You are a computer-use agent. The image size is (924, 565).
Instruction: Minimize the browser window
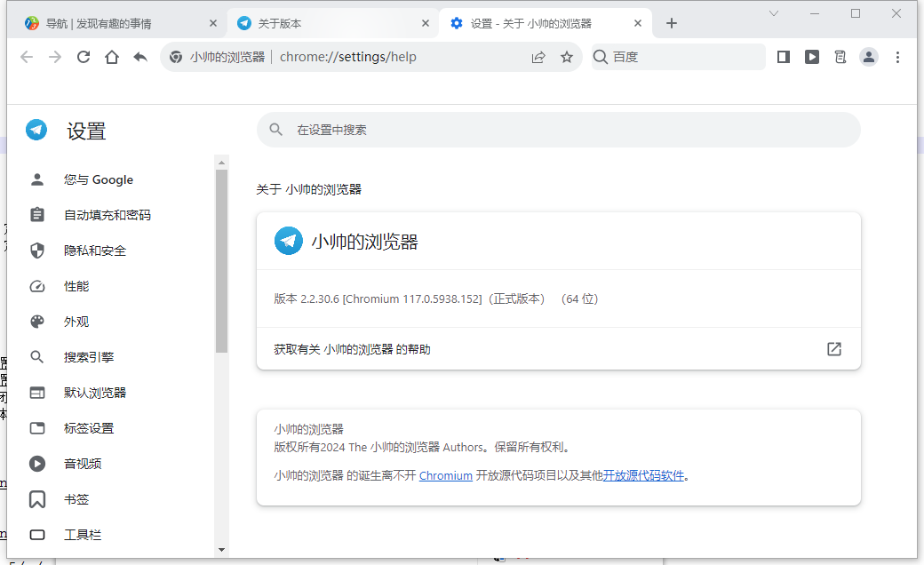(815, 13)
